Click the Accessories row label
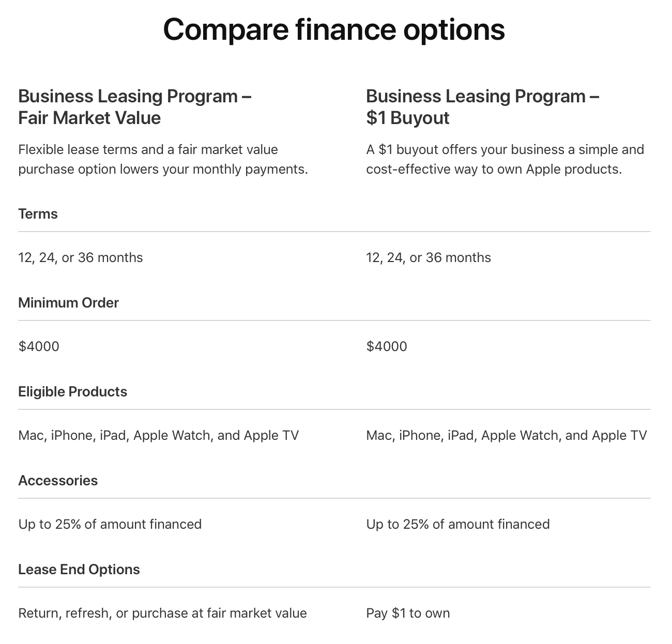 click(58, 481)
